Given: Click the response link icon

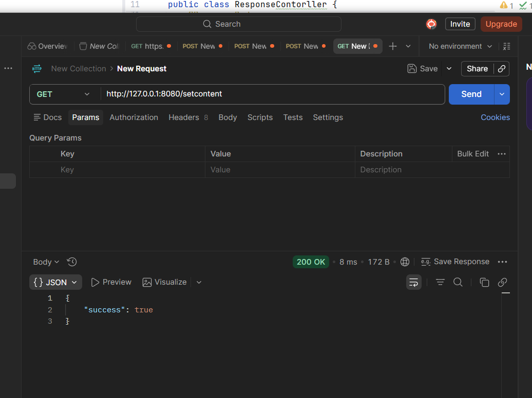Looking at the screenshot, I should tap(502, 282).
